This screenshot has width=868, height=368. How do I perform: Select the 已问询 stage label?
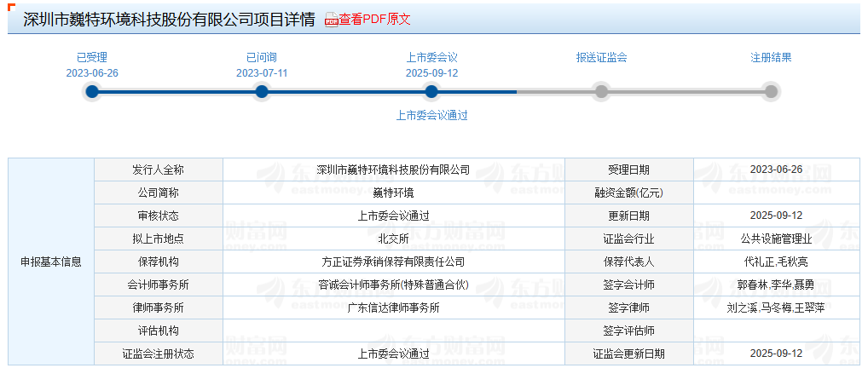pyautogui.click(x=262, y=58)
